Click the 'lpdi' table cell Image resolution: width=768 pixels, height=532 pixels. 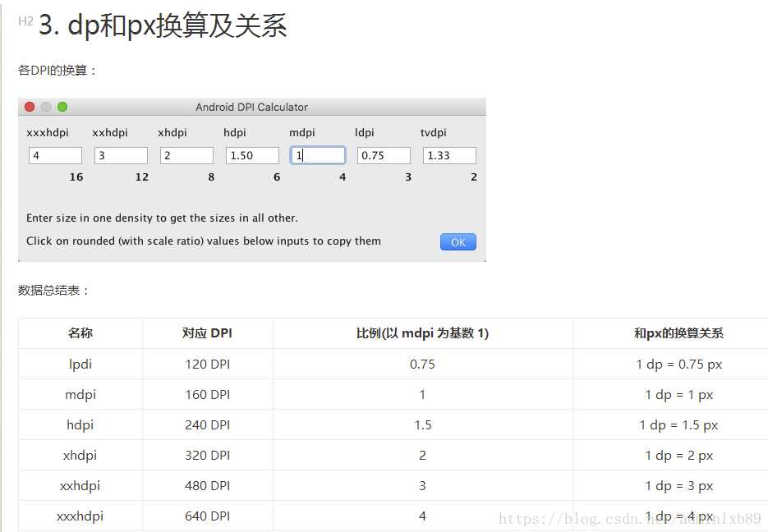pyautogui.click(x=80, y=365)
